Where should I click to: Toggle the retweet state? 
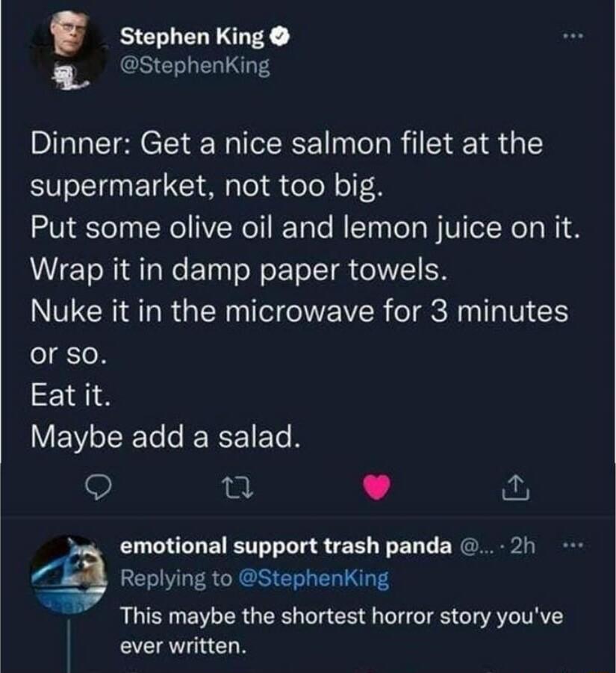(x=237, y=486)
